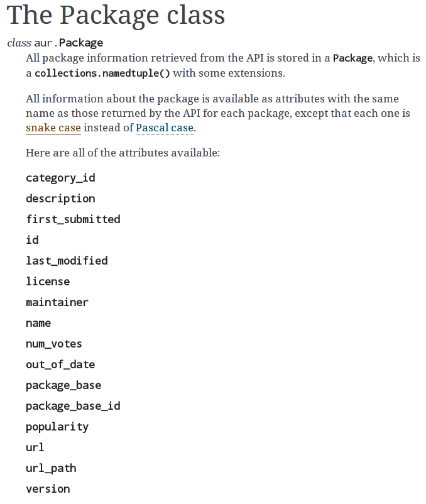The height and width of the screenshot is (504, 426).
Task: Select the version attribute
Action: [48, 489]
